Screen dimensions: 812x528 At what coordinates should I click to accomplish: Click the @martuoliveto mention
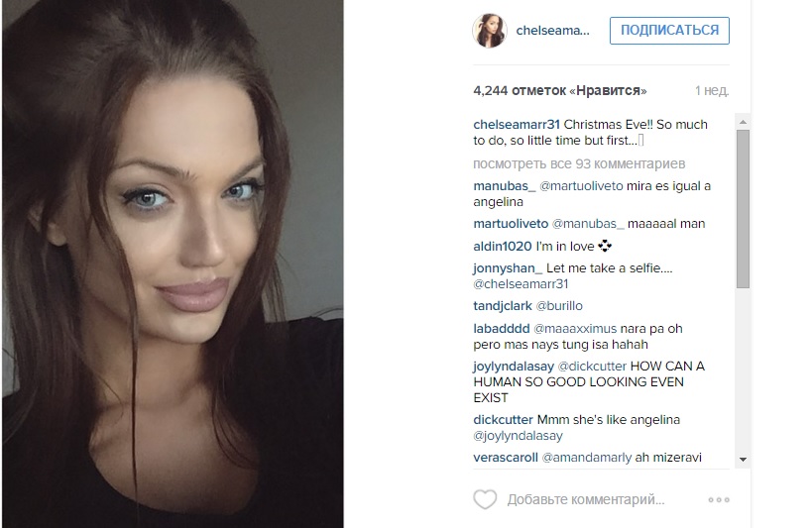(x=581, y=186)
